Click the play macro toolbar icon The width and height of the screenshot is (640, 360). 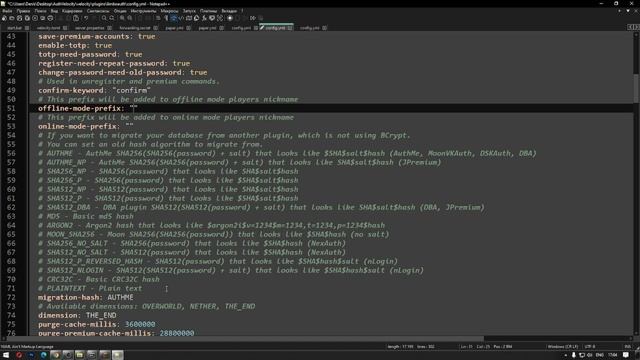click(245, 18)
